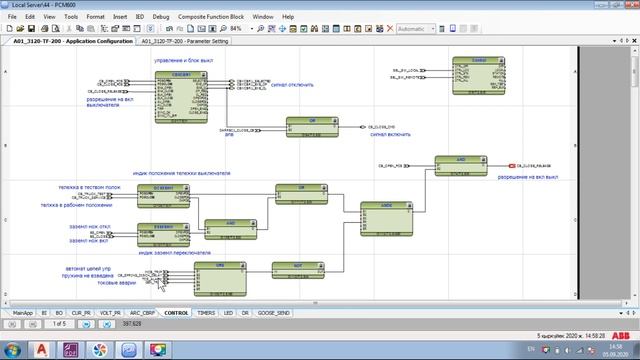This screenshot has height=360, width=640.
Task: Go to the last page button
Action: 107,324
